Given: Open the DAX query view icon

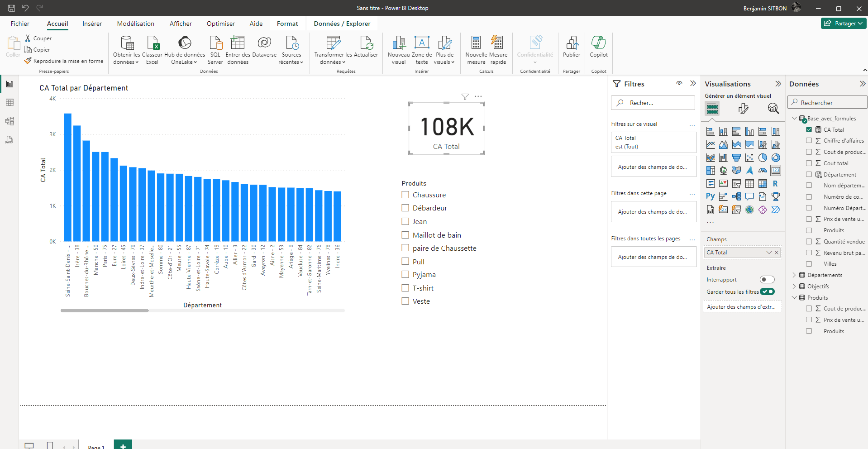Looking at the screenshot, I should [x=10, y=140].
